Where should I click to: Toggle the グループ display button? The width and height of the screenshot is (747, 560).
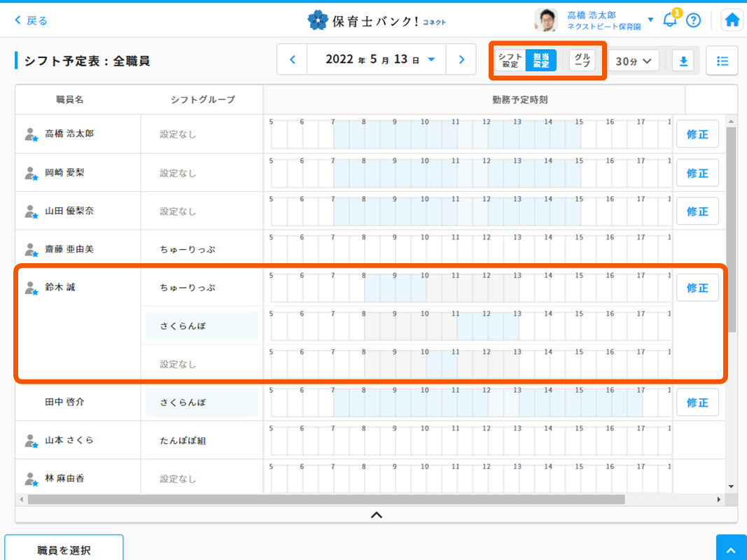581,60
